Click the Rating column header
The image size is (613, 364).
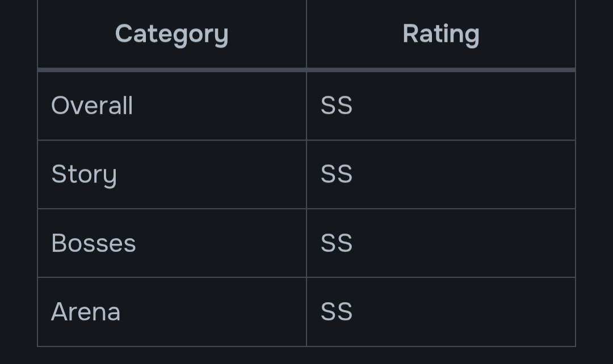click(x=441, y=34)
